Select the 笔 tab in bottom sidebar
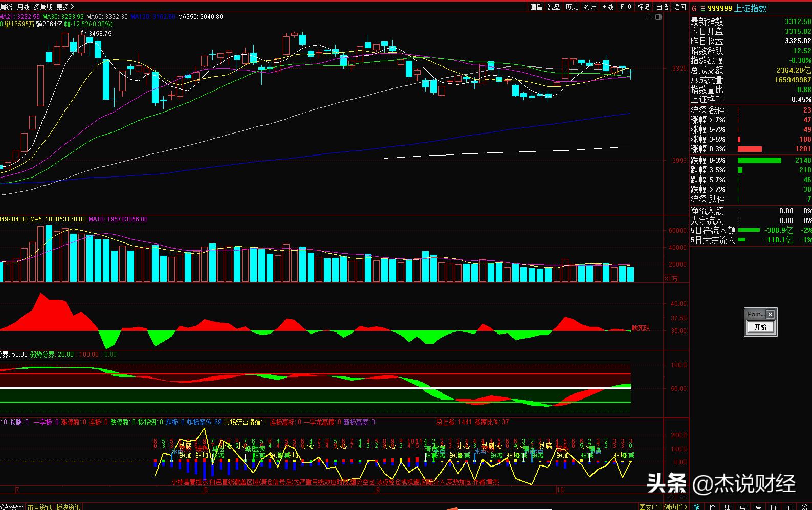The height and width of the screenshot is (510, 812). tap(696, 506)
